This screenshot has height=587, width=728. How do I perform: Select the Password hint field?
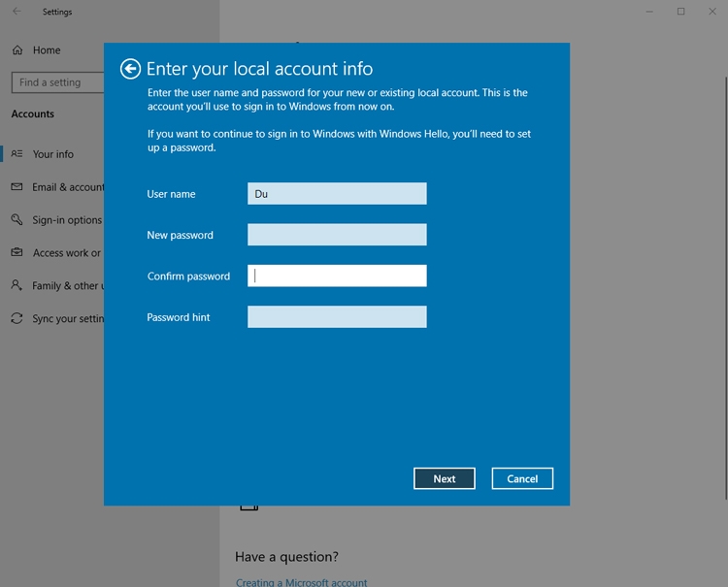337,317
